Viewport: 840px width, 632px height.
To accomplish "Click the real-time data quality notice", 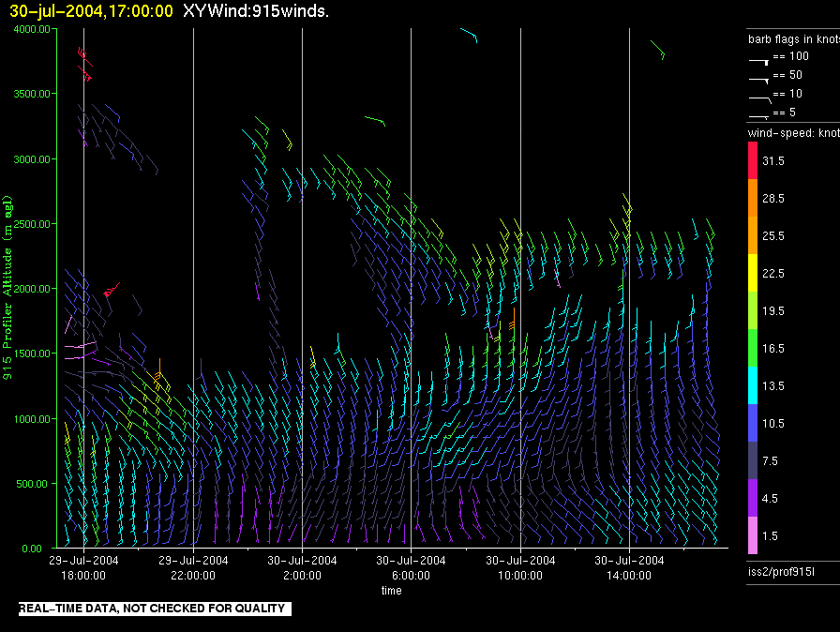I will (155, 609).
